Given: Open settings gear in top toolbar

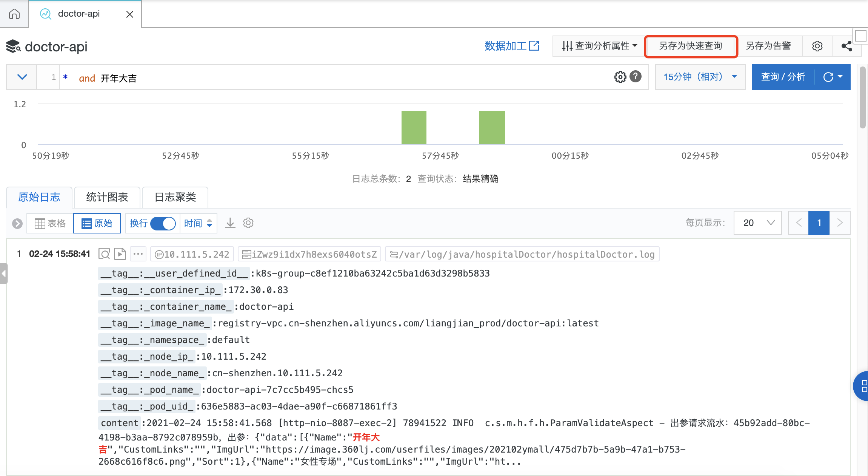Looking at the screenshot, I should pyautogui.click(x=817, y=46).
